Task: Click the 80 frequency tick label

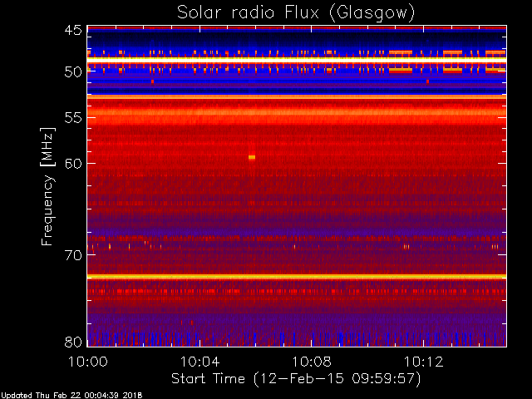Action: tap(73, 342)
